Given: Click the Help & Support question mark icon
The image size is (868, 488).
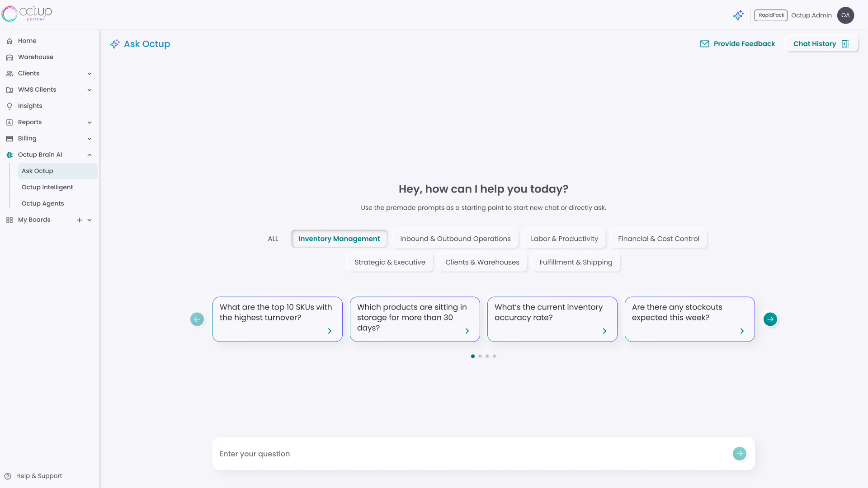Looking at the screenshot, I should point(8,476).
